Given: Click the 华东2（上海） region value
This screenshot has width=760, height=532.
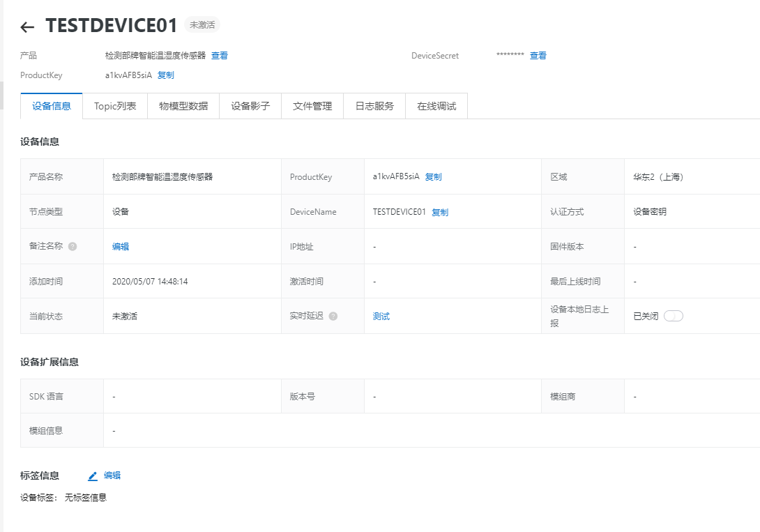Looking at the screenshot, I should click(x=658, y=177).
